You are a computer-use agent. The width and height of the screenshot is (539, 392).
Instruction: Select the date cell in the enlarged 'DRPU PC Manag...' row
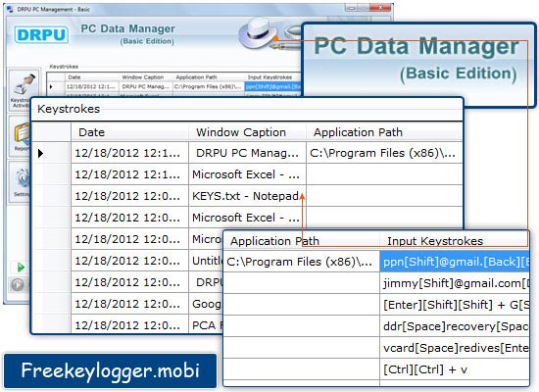click(x=129, y=153)
